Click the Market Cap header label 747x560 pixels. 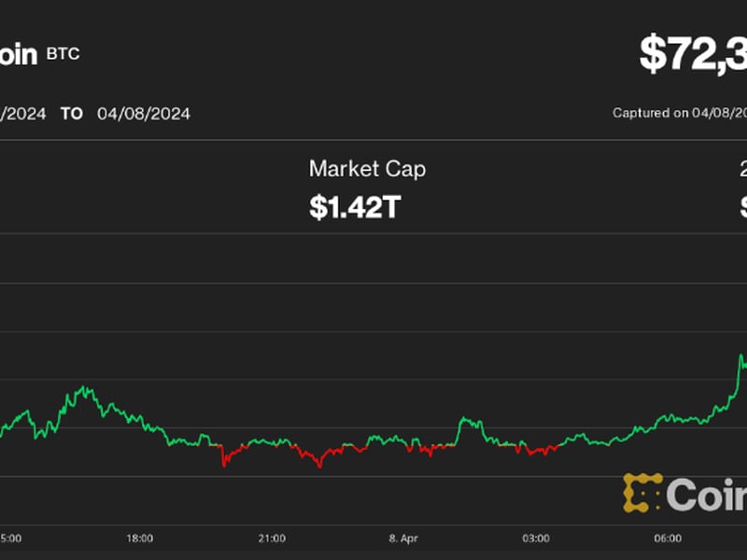coord(368,170)
